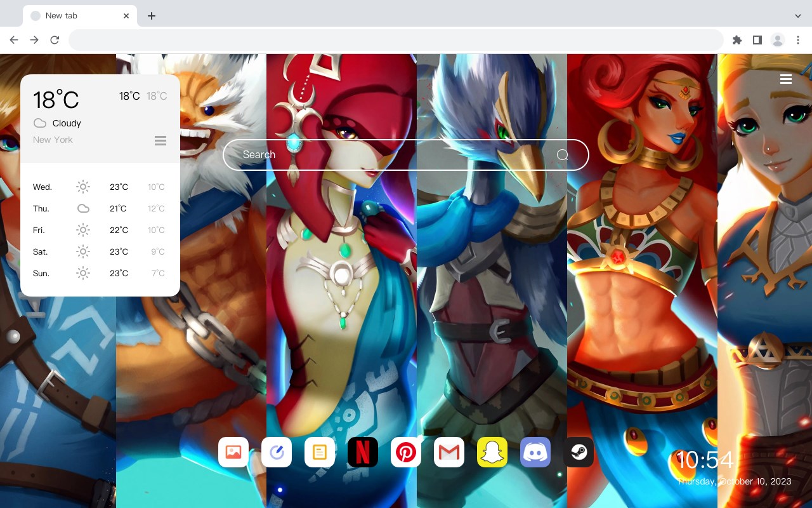Image resolution: width=812 pixels, height=508 pixels.
Task: Toggle the browser side panel
Action: tap(757, 40)
